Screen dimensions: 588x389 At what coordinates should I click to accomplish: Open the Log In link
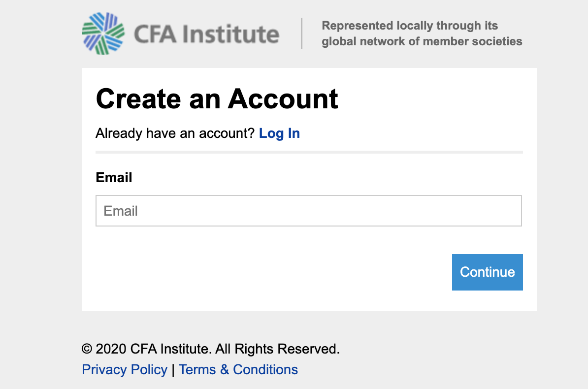279,133
